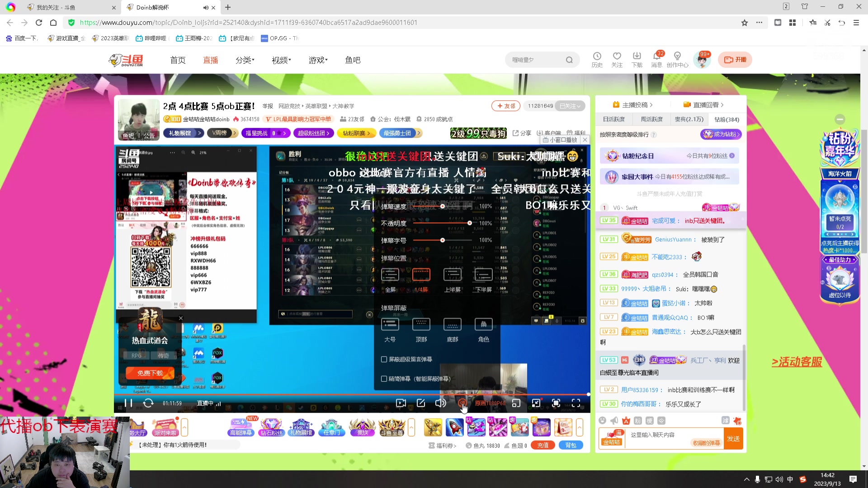This screenshot has width=868, height=488.
Task: Toggle blocking of 角色 danmaku
Action: pos(483,330)
